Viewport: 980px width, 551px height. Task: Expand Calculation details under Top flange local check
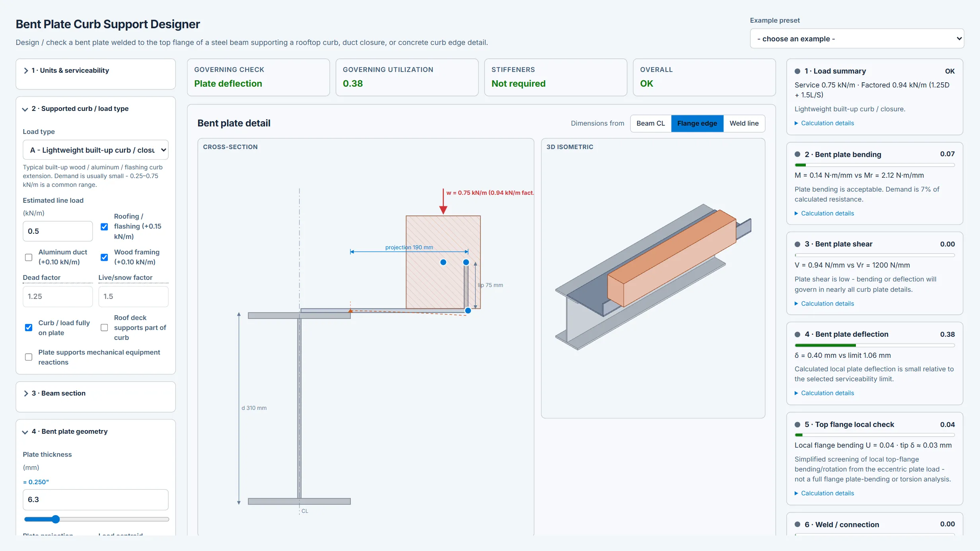click(x=824, y=493)
